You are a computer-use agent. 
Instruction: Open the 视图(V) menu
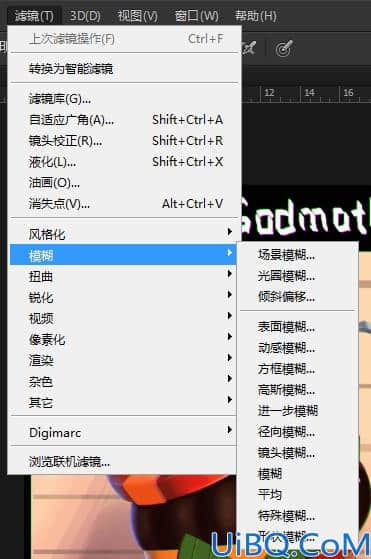(138, 16)
